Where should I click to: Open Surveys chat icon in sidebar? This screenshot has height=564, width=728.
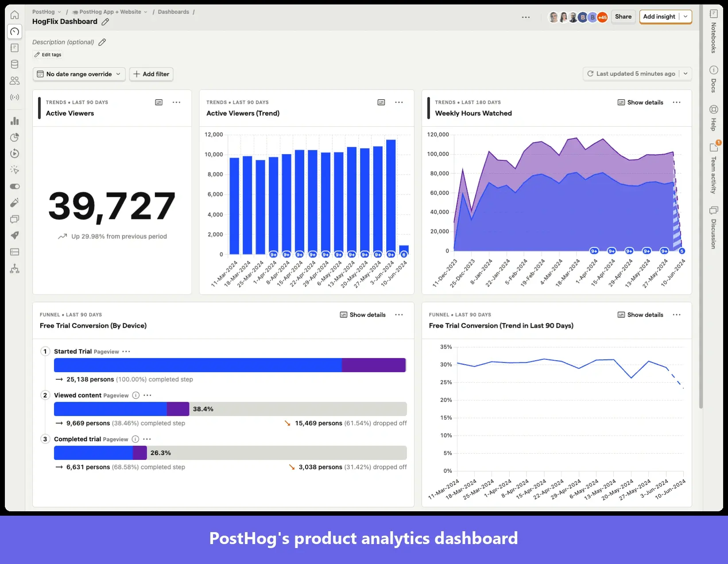click(15, 219)
